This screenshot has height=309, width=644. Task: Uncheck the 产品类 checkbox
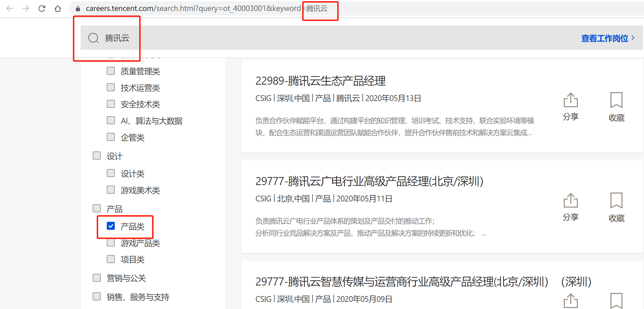(x=111, y=226)
